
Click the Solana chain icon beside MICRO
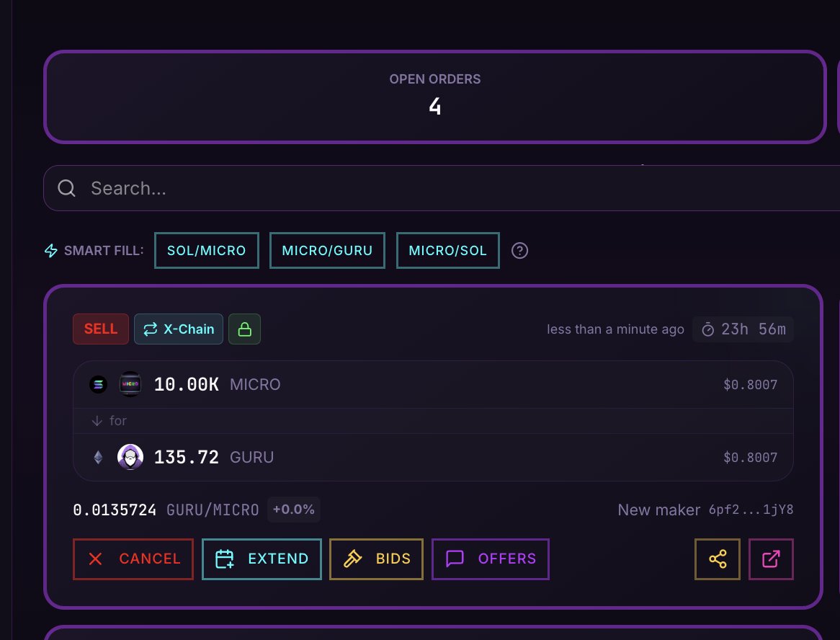point(98,384)
